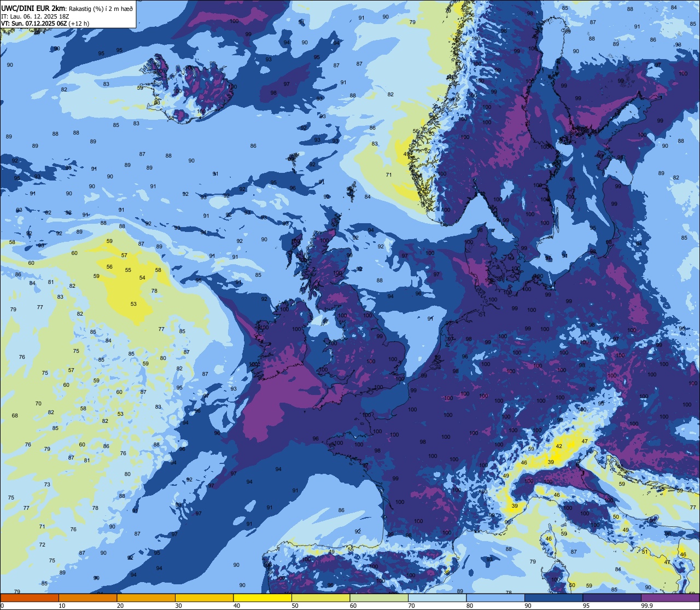700x610 pixels.
Task: Click the 95–99.9% dark navy legend swatch
Action: (x=612, y=597)
